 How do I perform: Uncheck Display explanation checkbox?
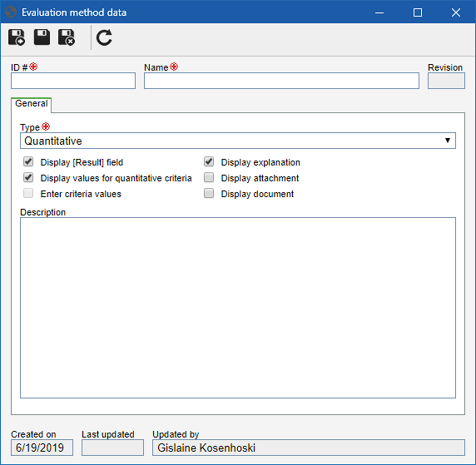(209, 161)
